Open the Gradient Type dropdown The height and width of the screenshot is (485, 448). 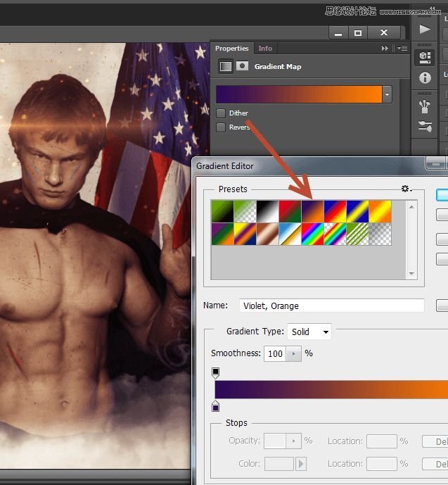[309, 332]
